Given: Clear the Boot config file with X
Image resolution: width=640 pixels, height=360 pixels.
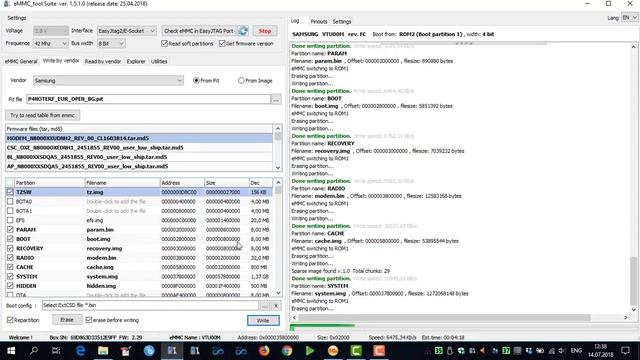Looking at the screenshot, I should click(x=276, y=305).
